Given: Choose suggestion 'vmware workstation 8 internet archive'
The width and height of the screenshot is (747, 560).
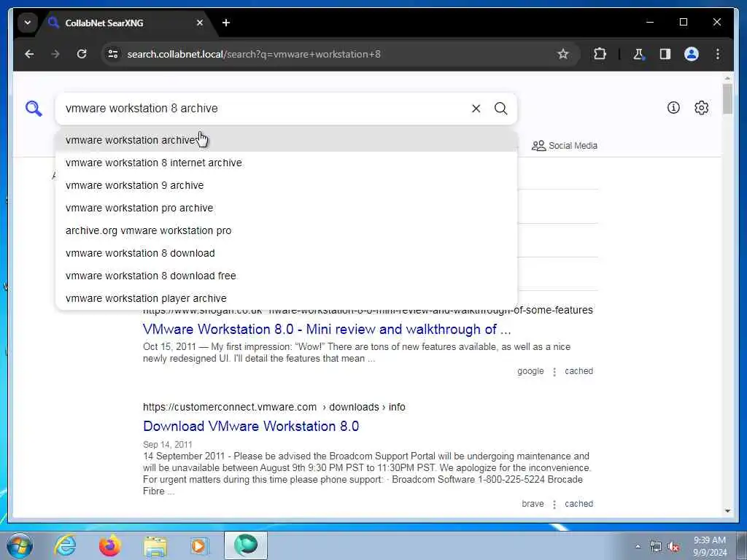Looking at the screenshot, I should coord(286,163).
